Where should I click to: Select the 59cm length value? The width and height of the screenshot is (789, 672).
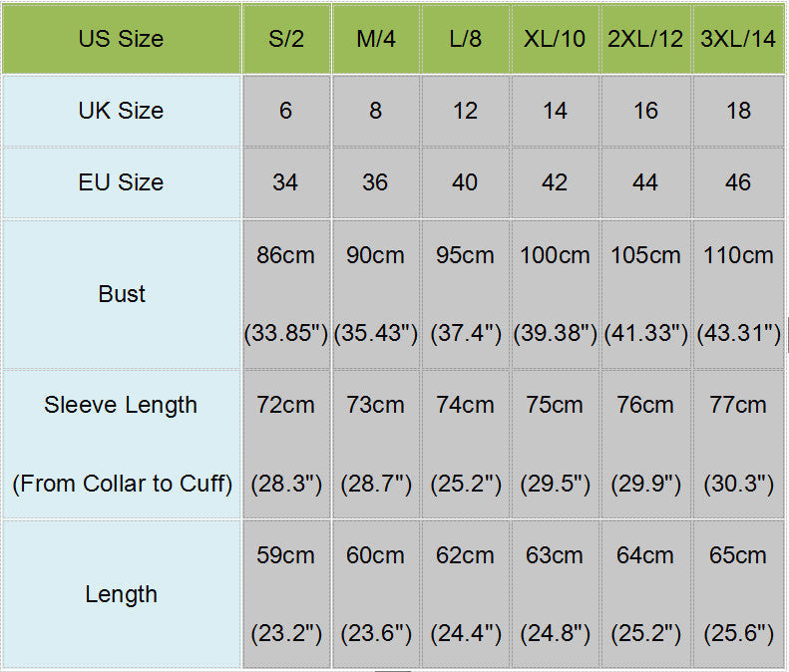[286, 555]
